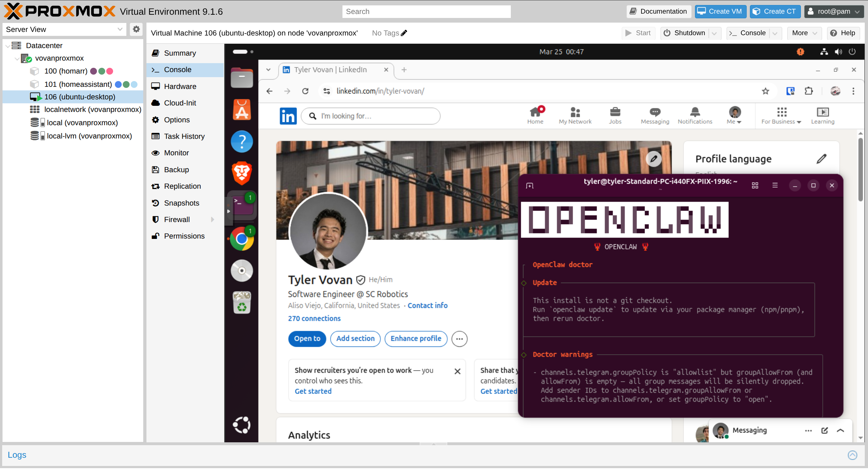Screen dimensions: 868x471
Task: Open Trash in the Ubuntu dock
Action: click(x=242, y=302)
